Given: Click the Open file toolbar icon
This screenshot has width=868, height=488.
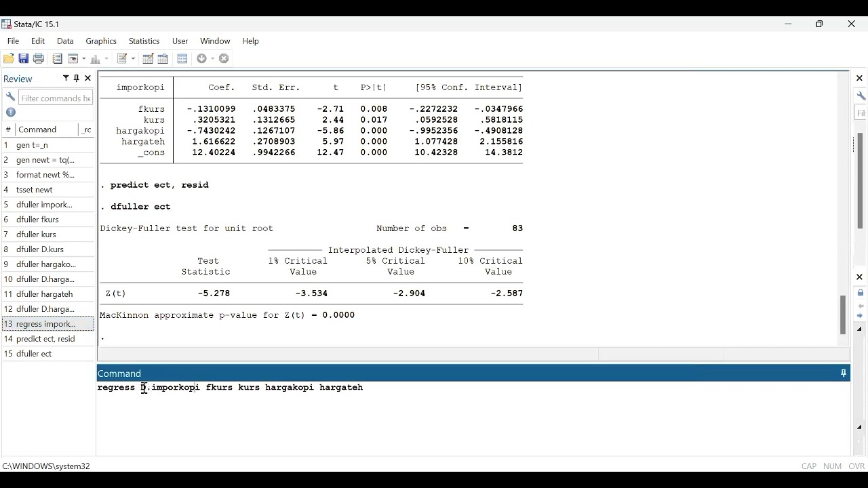Looking at the screenshot, I should [9, 59].
